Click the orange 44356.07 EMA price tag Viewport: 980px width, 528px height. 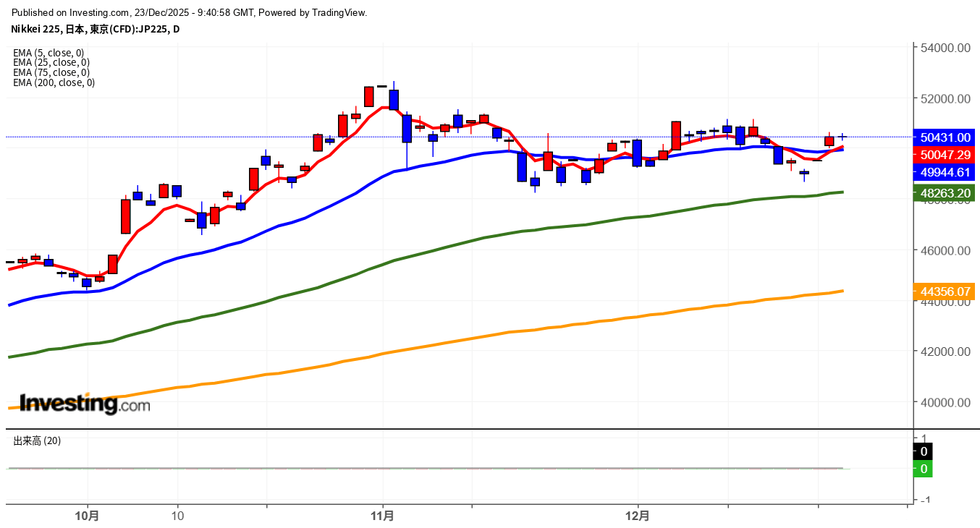coord(945,291)
